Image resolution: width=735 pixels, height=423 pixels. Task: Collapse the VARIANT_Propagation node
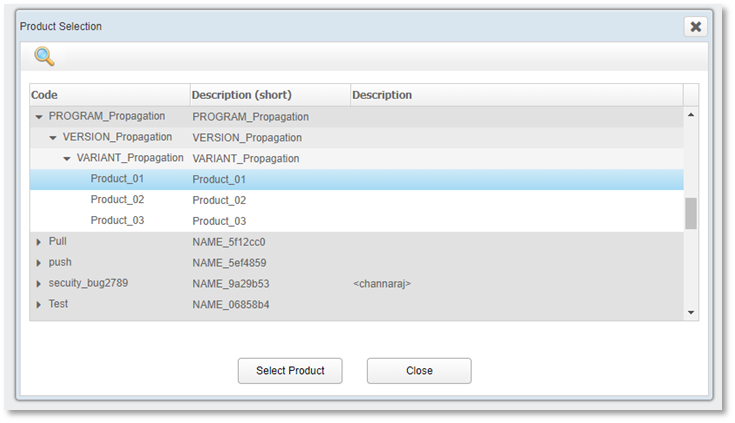coord(67,159)
